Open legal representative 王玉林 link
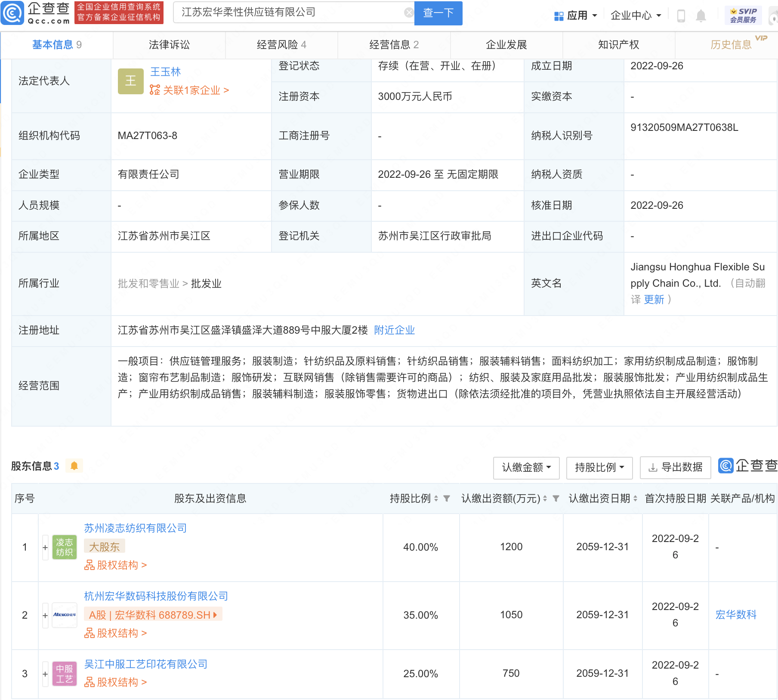Screen dimensions: 778x700 (165, 72)
